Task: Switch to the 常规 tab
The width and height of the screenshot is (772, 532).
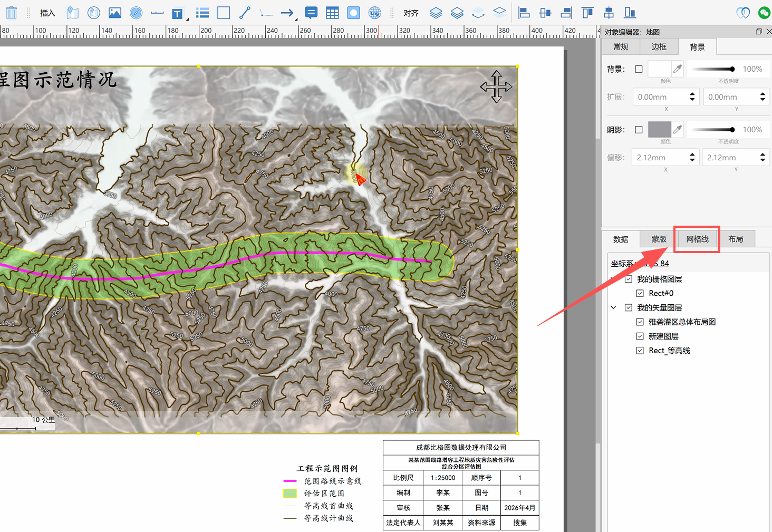Action: click(x=621, y=47)
